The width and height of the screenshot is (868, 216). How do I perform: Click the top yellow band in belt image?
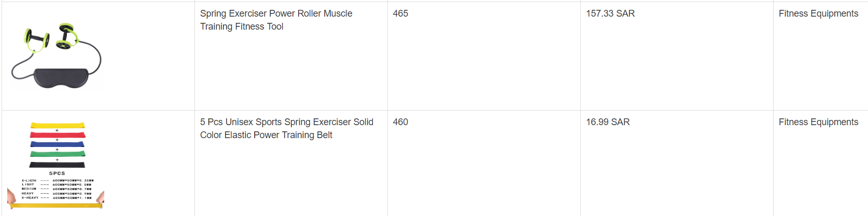[x=57, y=125]
